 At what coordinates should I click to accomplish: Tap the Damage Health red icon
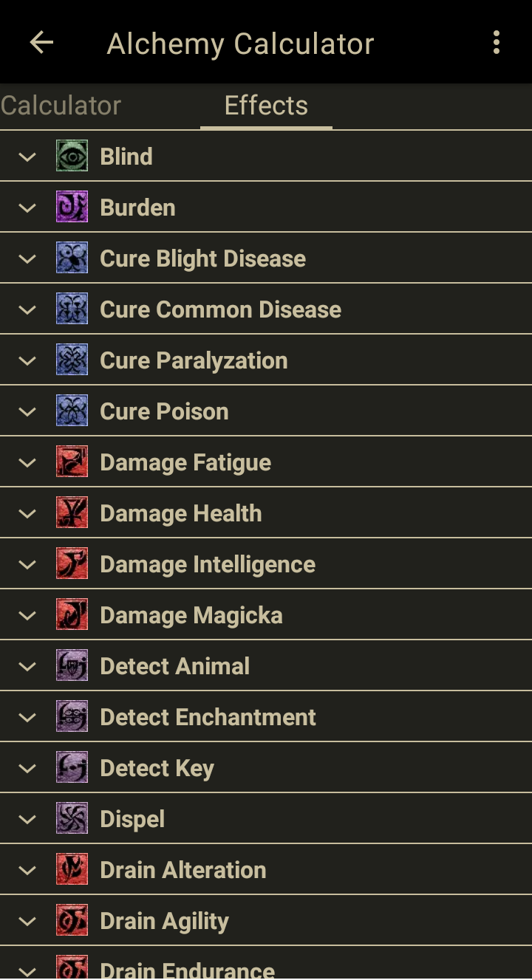pos(72,513)
